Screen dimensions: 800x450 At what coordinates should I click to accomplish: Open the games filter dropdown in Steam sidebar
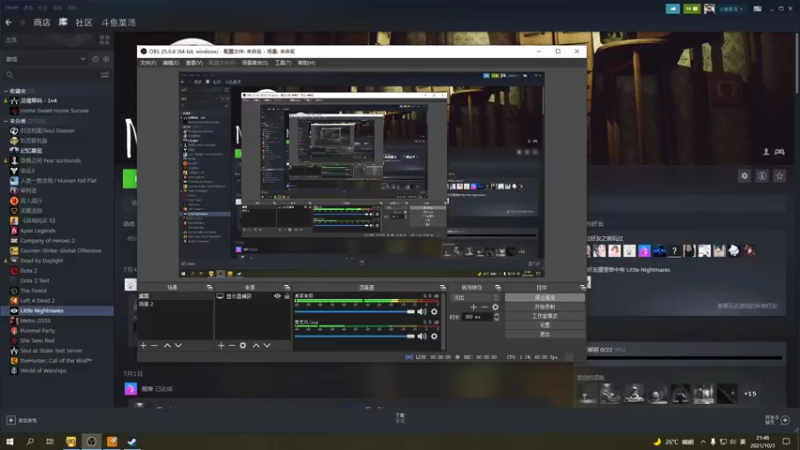click(x=45, y=59)
